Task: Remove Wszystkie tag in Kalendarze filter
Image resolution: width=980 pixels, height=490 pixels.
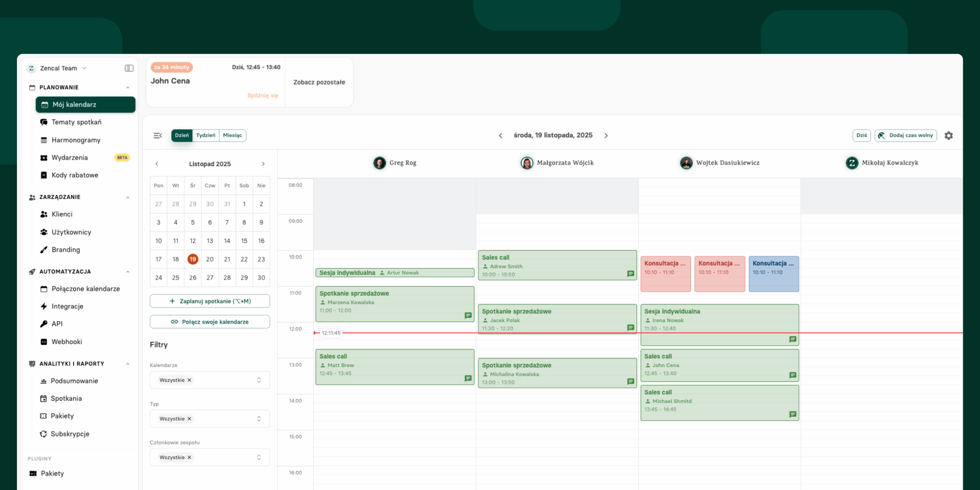Action: (x=189, y=380)
